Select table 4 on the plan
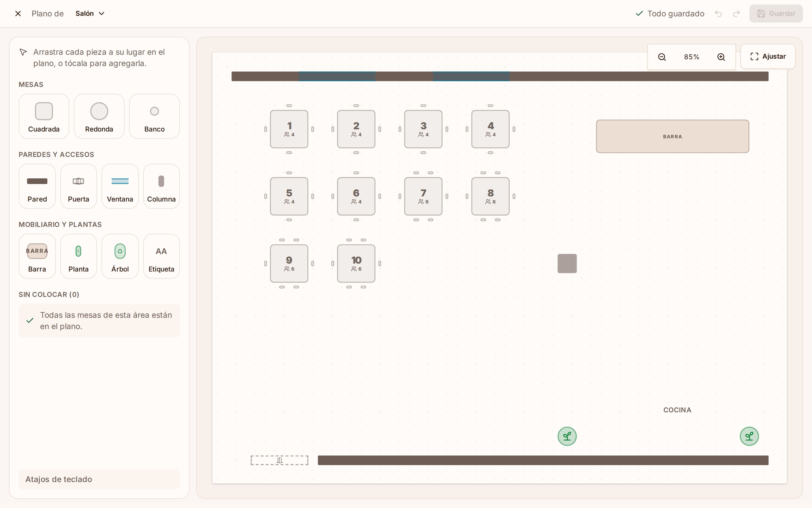This screenshot has height=508, width=812. coord(491,129)
